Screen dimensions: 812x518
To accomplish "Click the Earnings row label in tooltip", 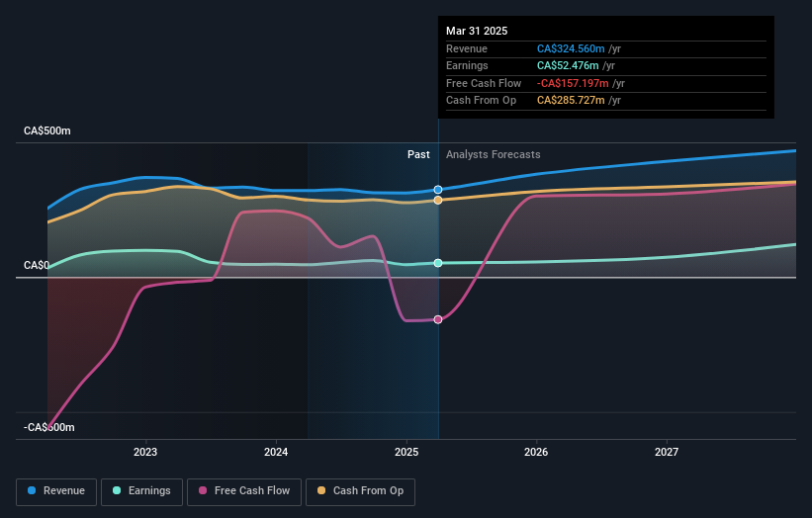I will 467,65.
